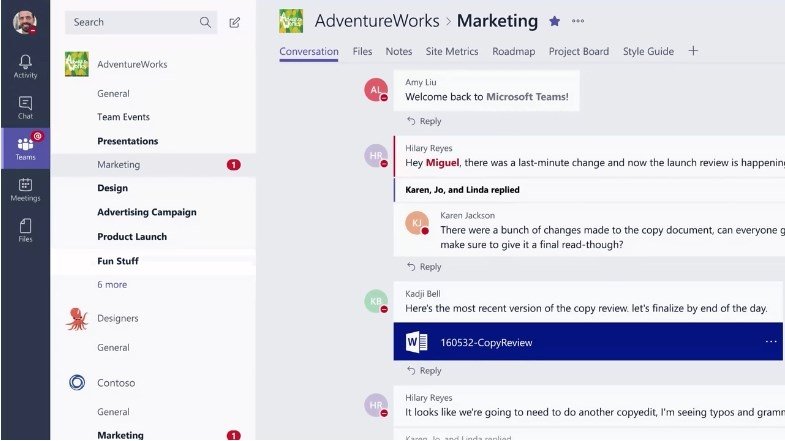Expand the 'Karen, Jo, and Linda replied' thread
785x441 pixels.
[x=463, y=190]
